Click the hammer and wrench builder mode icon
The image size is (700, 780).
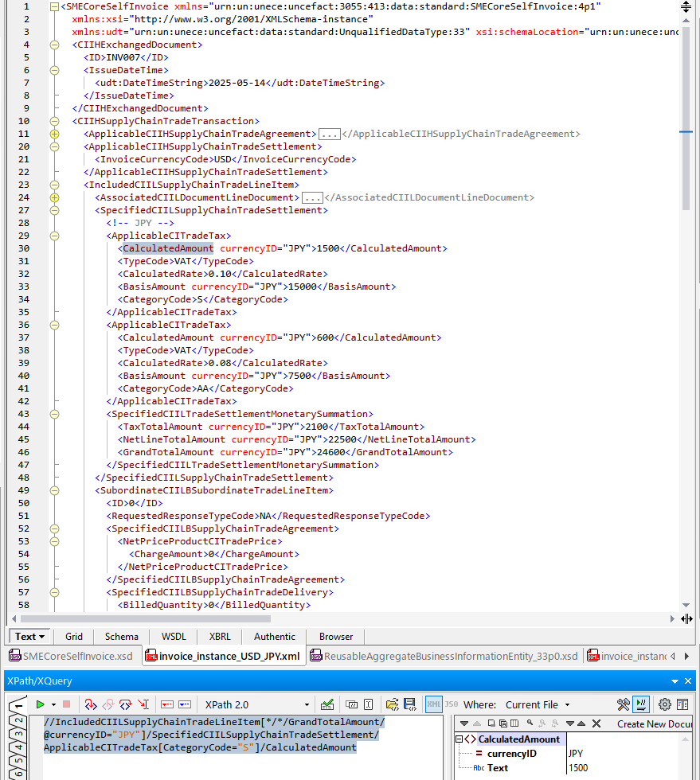coord(624,704)
